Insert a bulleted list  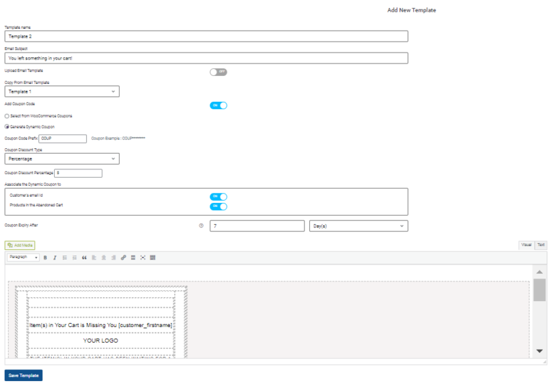coord(65,257)
